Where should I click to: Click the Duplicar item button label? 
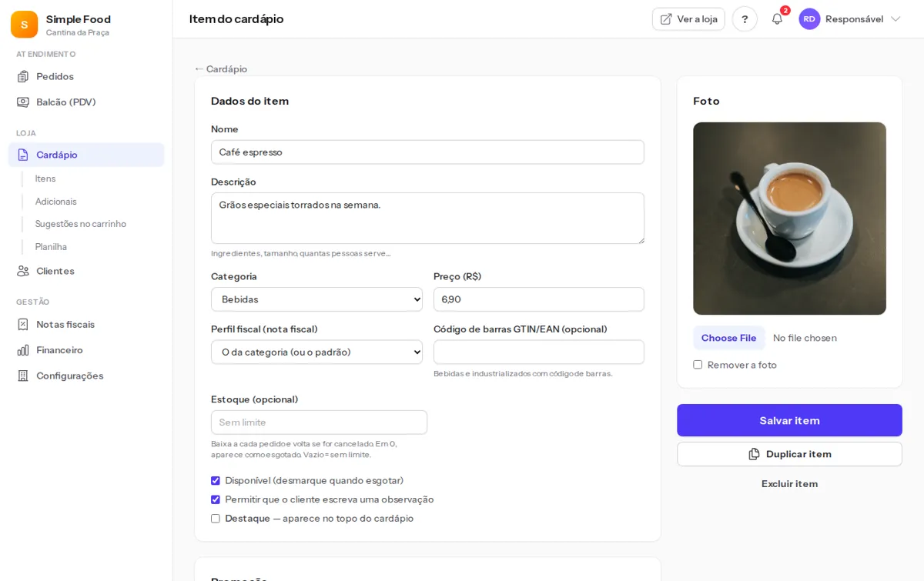click(x=798, y=454)
